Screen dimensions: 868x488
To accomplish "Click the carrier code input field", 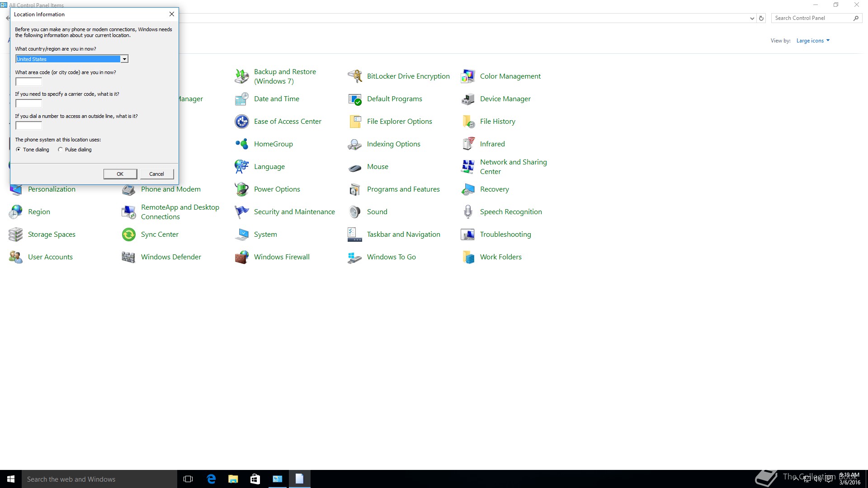I will [28, 103].
